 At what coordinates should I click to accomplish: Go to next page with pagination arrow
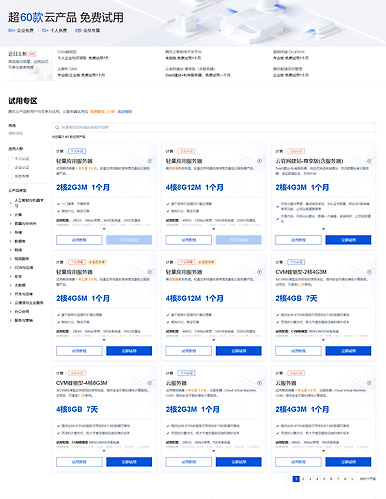coord(352,479)
